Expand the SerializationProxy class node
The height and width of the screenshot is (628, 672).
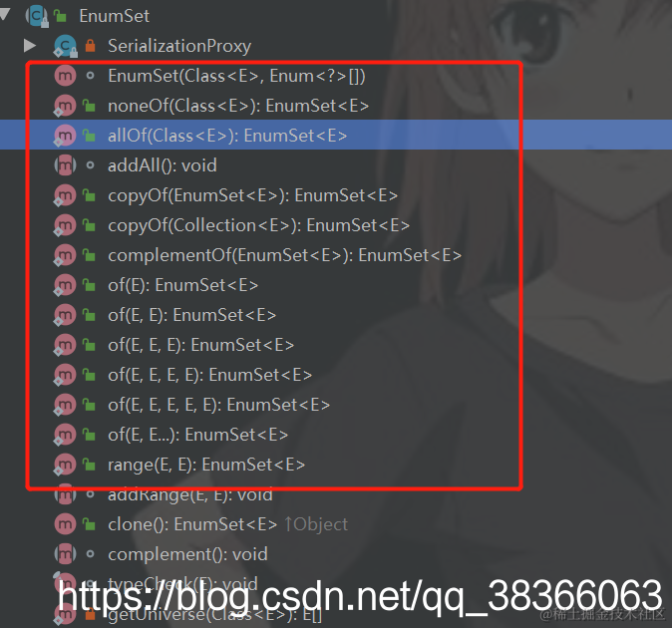(30, 46)
